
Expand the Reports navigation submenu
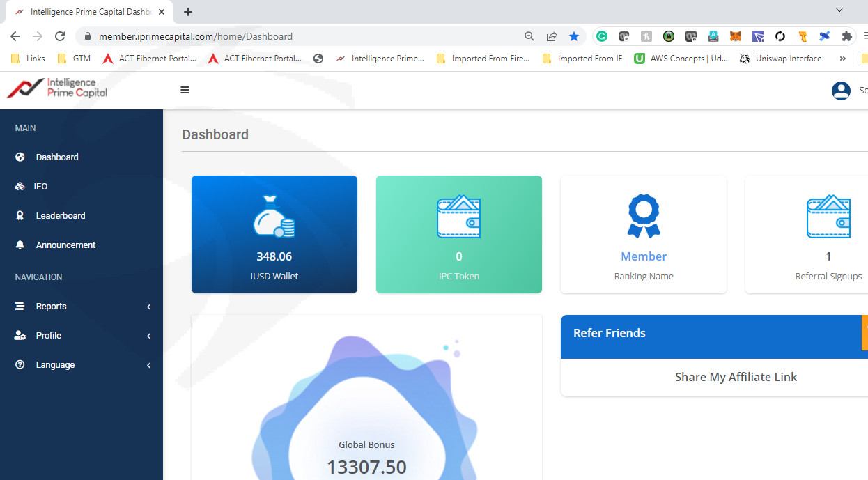[x=52, y=307]
